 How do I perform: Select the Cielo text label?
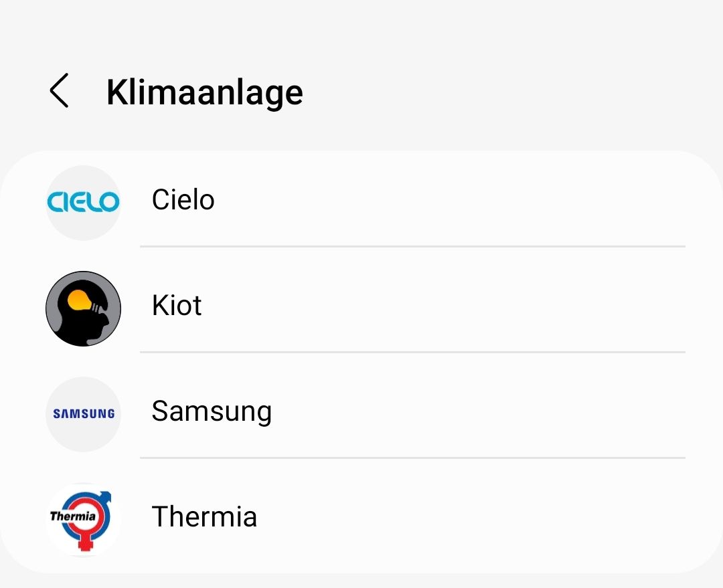point(183,200)
